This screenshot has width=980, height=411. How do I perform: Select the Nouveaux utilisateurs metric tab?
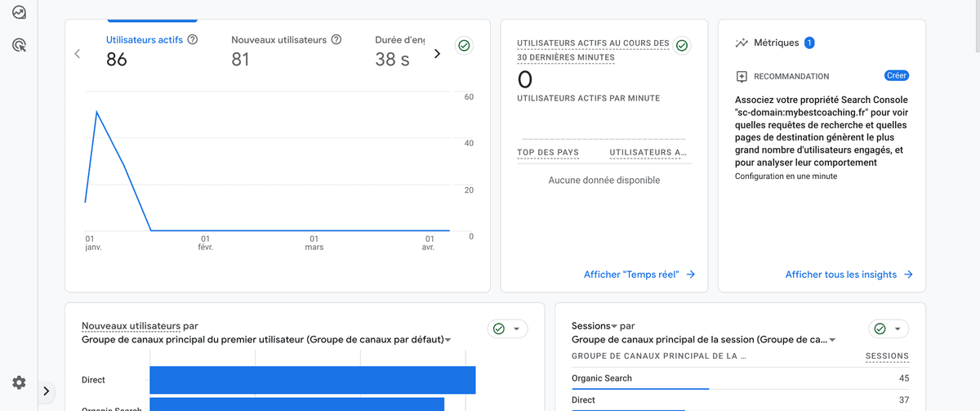[x=278, y=39]
